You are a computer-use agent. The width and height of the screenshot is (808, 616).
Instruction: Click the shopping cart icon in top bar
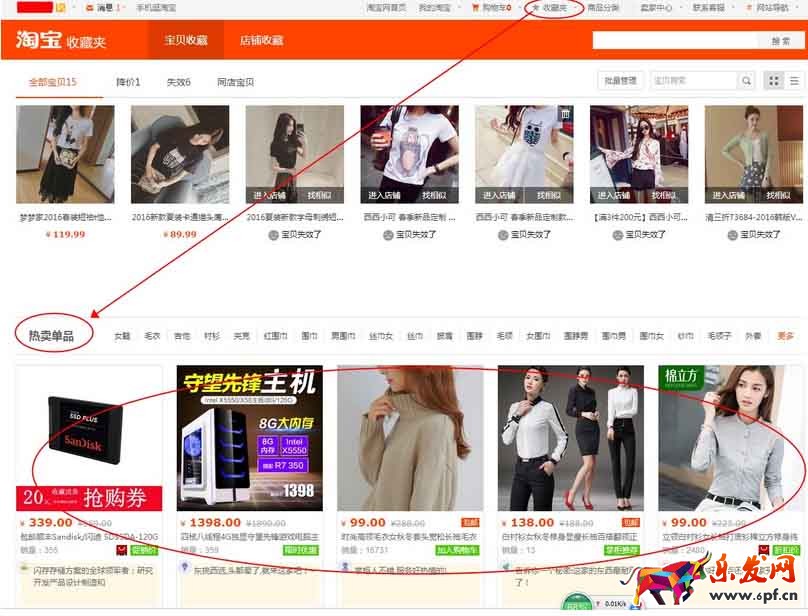click(x=475, y=8)
